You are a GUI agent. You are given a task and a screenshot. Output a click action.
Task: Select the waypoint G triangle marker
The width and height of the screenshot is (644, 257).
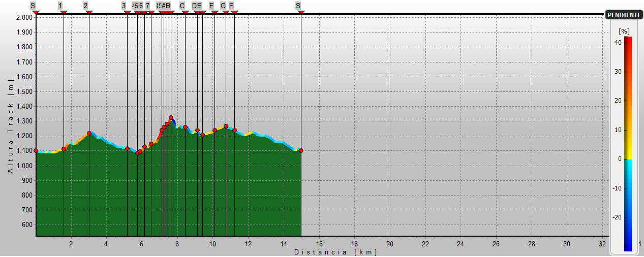point(226,13)
